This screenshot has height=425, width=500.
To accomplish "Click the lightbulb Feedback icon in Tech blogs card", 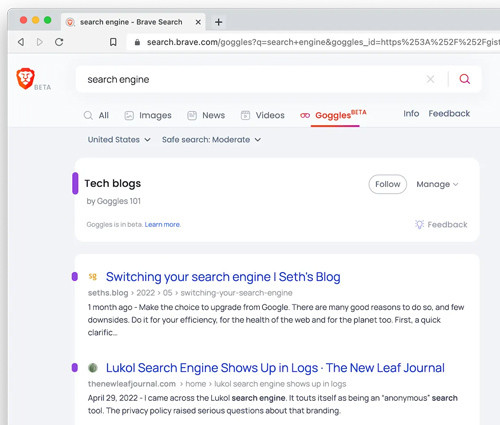I will tap(419, 224).
